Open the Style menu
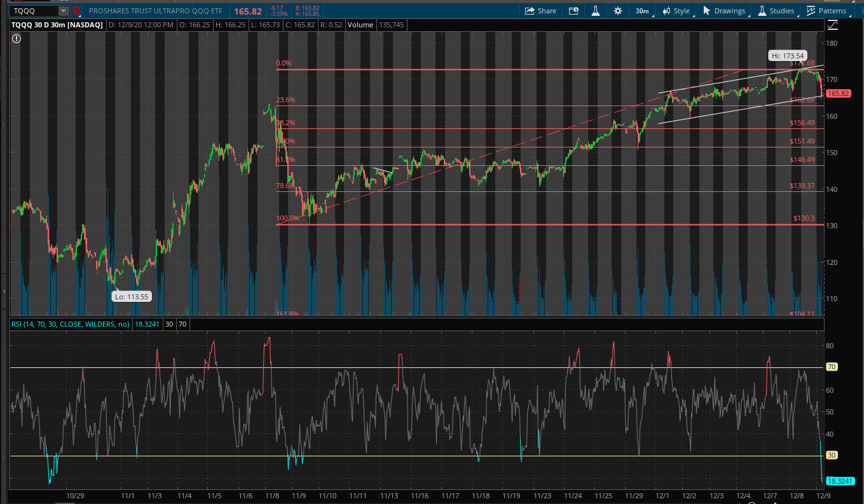This screenshot has height=504, width=864. coord(676,11)
